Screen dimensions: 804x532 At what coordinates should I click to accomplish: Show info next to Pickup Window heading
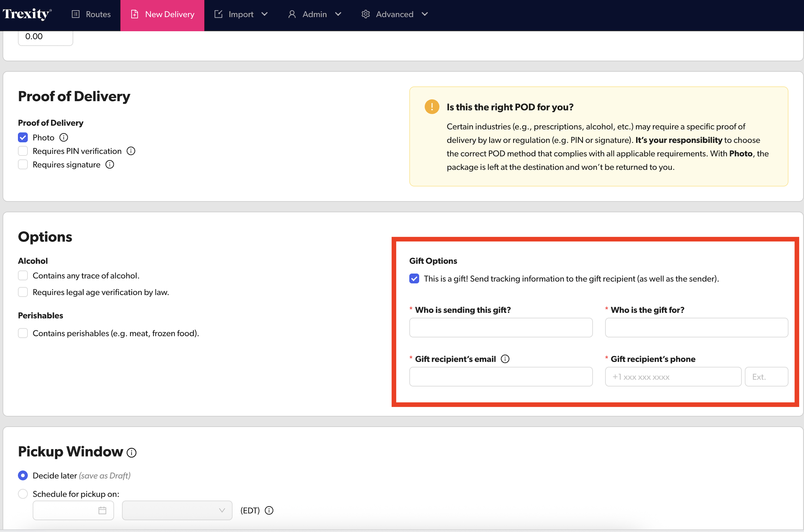(x=131, y=452)
